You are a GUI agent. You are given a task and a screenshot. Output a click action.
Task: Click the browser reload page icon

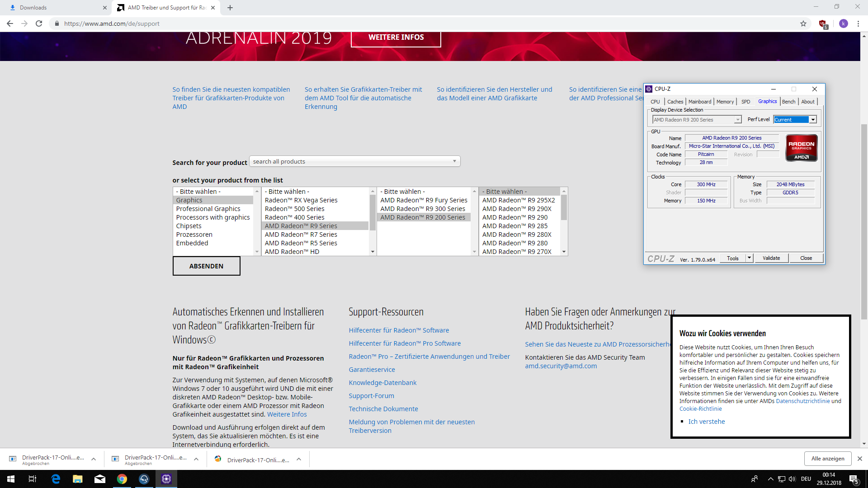pyautogui.click(x=39, y=23)
